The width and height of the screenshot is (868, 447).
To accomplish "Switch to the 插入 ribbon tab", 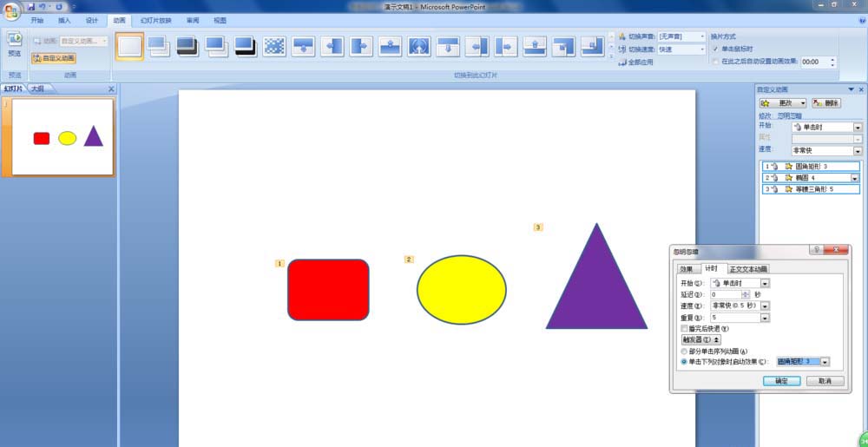I will coord(65,21).
